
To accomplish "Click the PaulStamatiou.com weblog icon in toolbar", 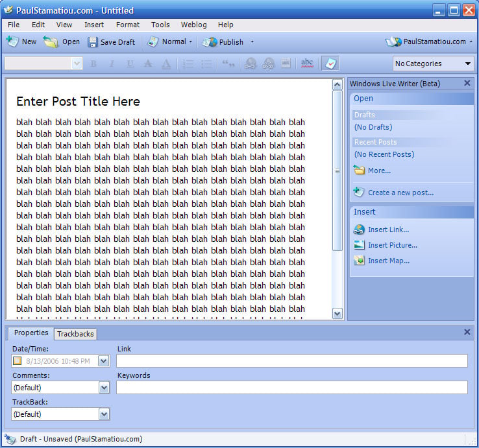I will pos(393,41).
